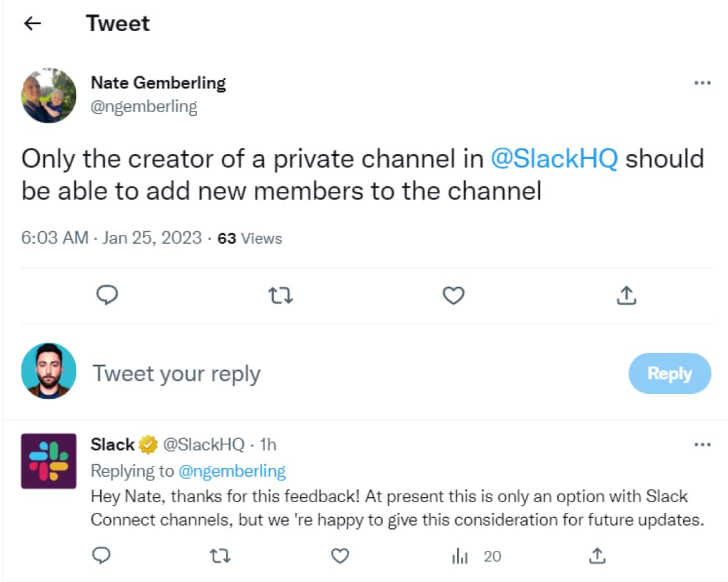The image size is (728, 582).
Task: Retweet Nate Gemberling's main tweet
Action: pos(280,295)
